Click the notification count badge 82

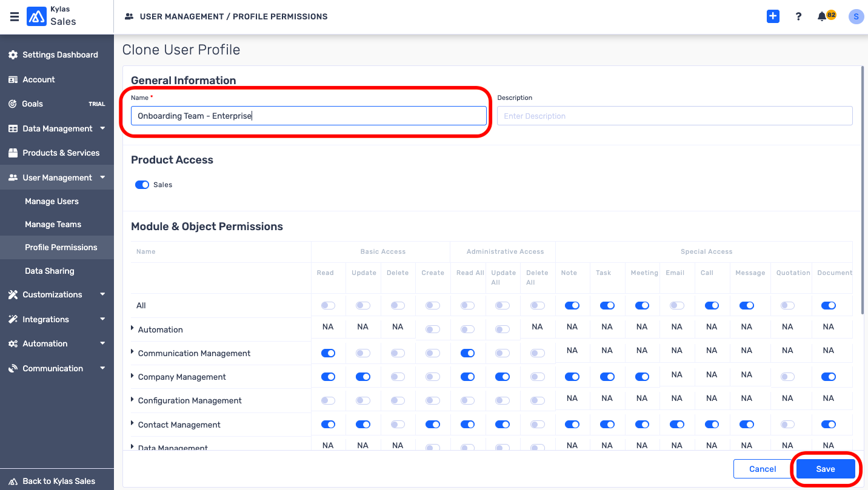pyautogui.click(x=831, y=15)
